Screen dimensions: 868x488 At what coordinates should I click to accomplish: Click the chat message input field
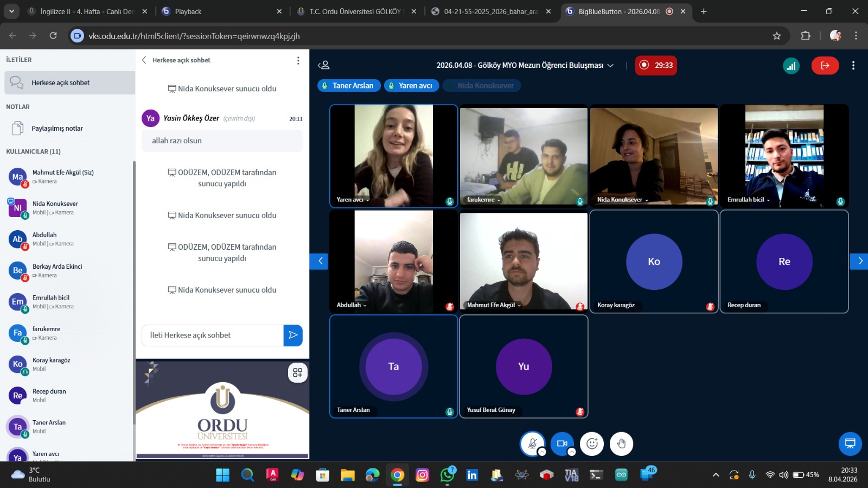(213, 335)
